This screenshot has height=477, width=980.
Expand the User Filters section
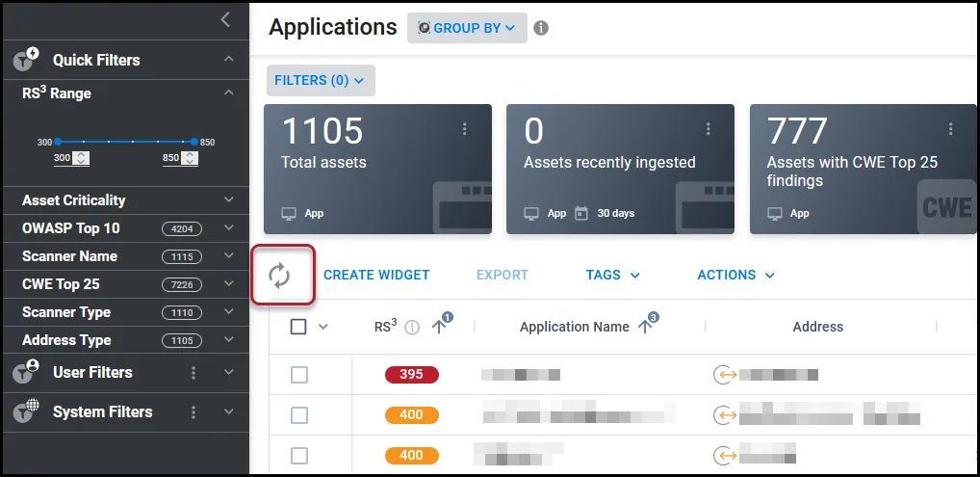(229, 373)
